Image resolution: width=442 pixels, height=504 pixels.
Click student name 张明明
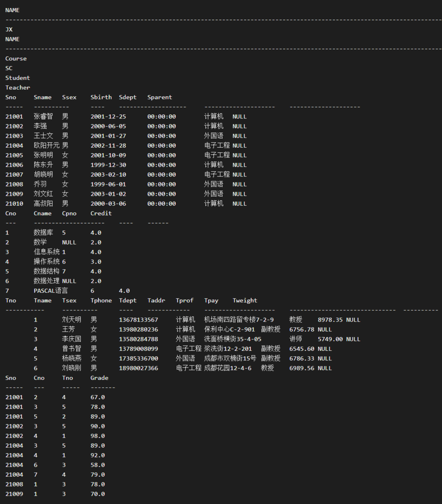pos(43,155)
